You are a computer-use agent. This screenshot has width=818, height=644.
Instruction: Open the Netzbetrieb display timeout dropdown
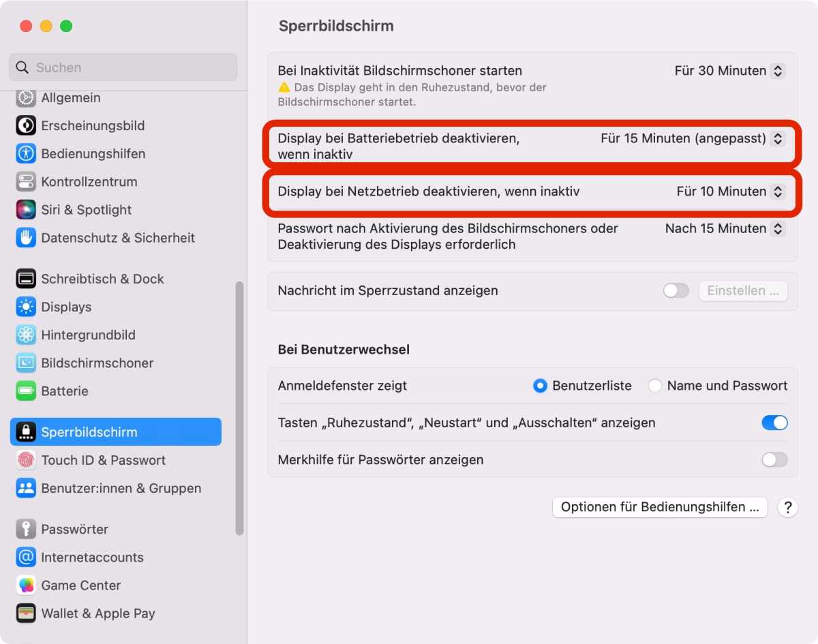[730, 191]
